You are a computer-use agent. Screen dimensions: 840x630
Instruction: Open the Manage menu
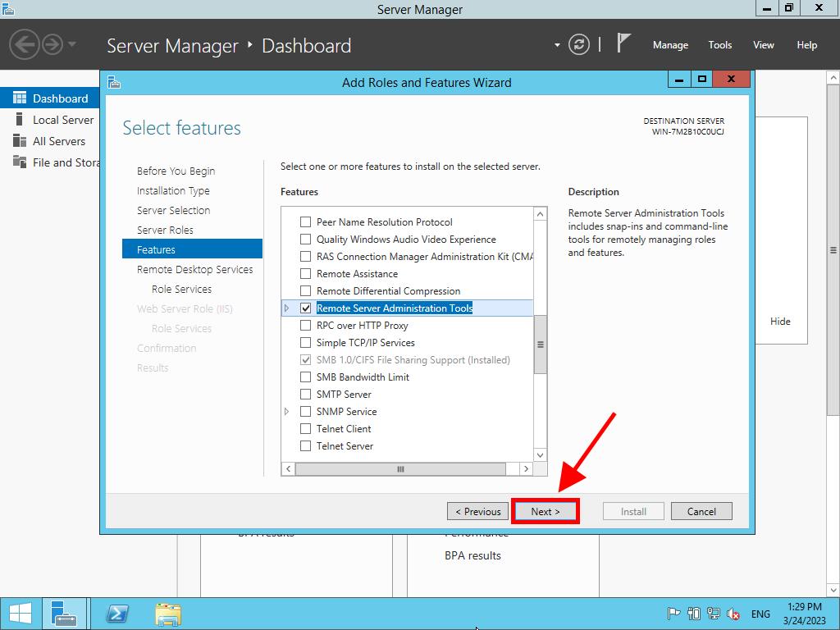click(x=670, y=45)
